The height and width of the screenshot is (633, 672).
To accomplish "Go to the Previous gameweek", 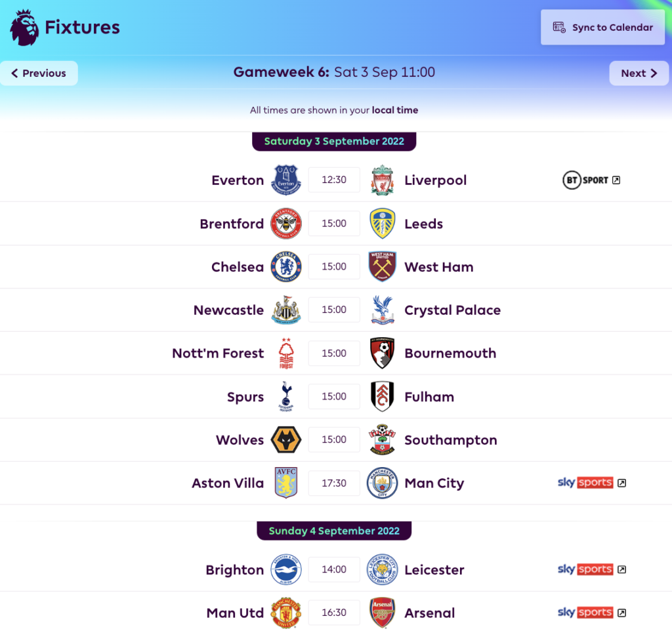I will point(39,73).
